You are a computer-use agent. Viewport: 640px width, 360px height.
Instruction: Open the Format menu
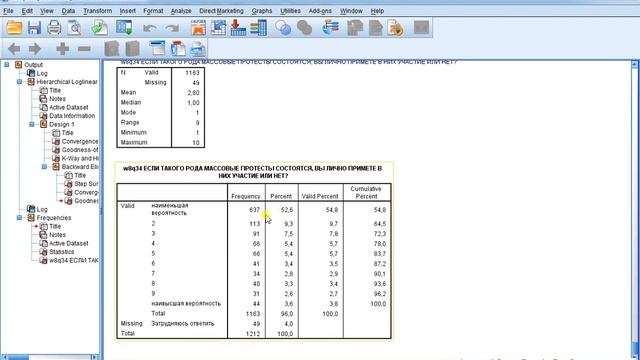(153, 11)
